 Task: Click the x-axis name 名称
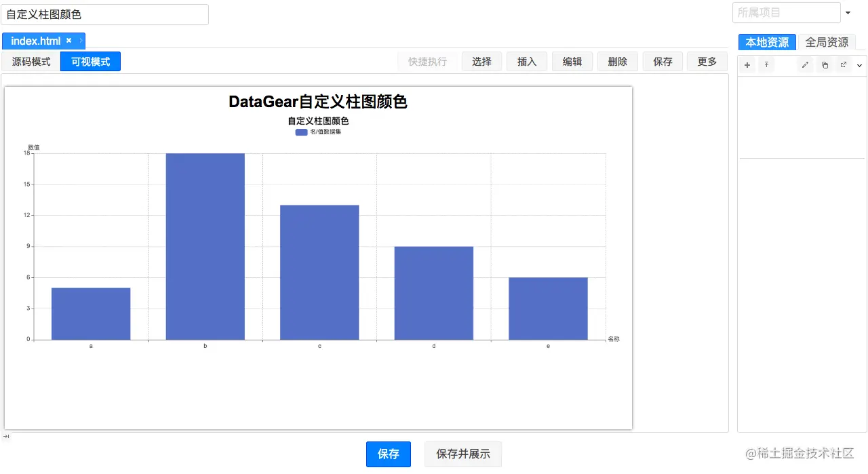tap(614, 339)
